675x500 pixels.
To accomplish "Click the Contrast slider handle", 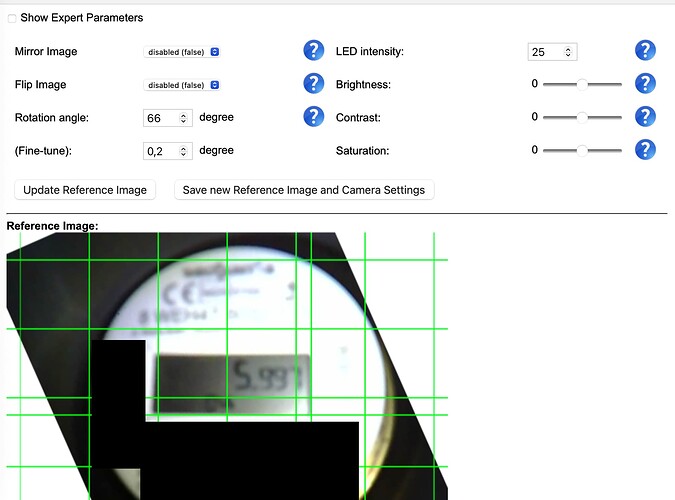I will pyautogui.click(x=582, y=118).
